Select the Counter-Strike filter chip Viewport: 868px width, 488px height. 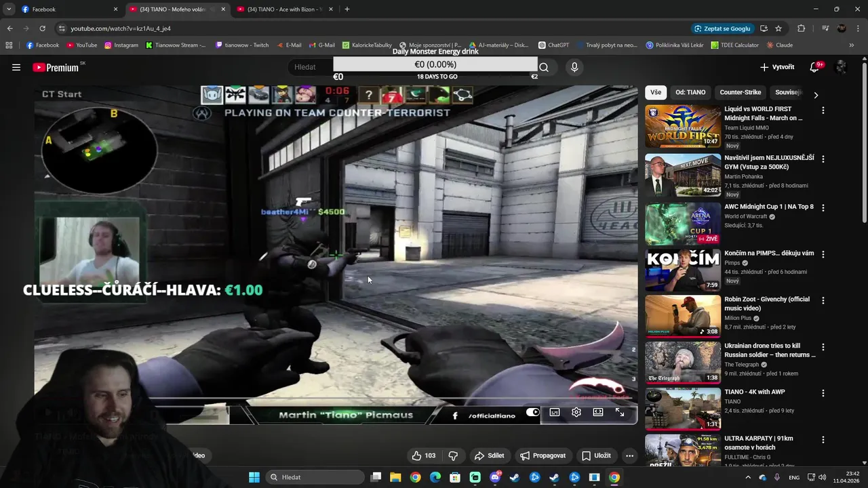741,92
